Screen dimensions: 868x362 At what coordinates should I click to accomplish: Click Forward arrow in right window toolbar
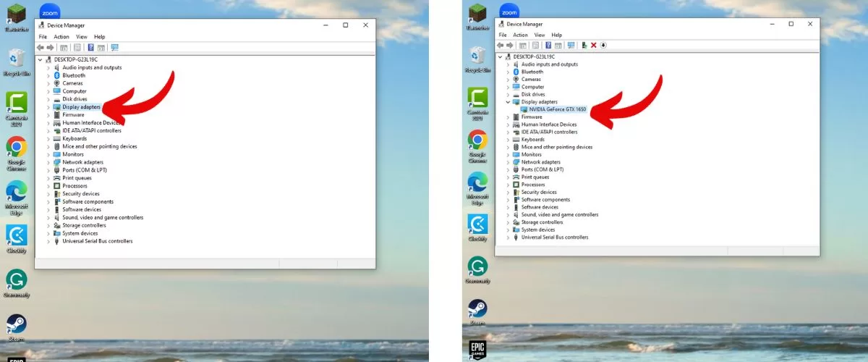click(x=509, y=45)
